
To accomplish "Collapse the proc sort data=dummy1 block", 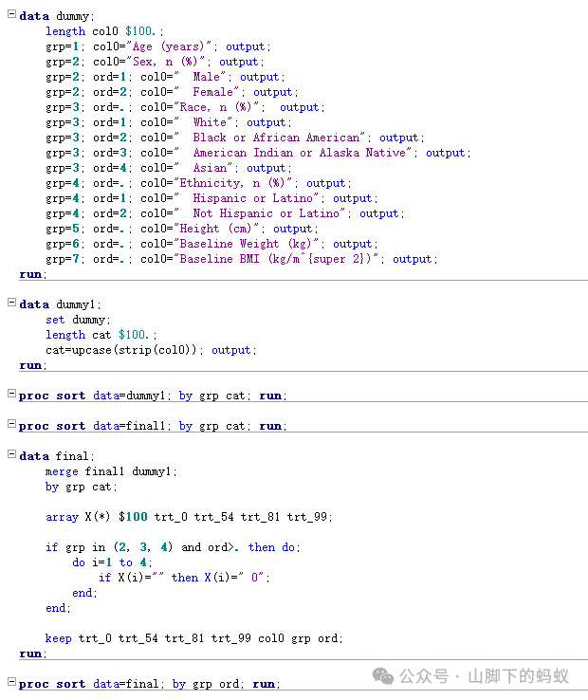I will (x=12, y=394).
